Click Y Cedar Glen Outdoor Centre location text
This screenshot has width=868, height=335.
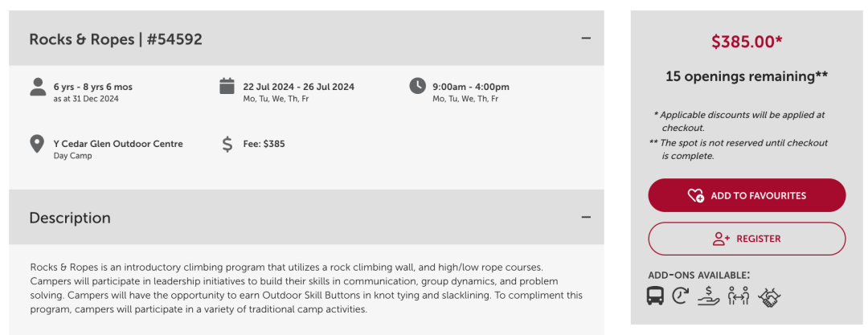click(x=118, y=144)
